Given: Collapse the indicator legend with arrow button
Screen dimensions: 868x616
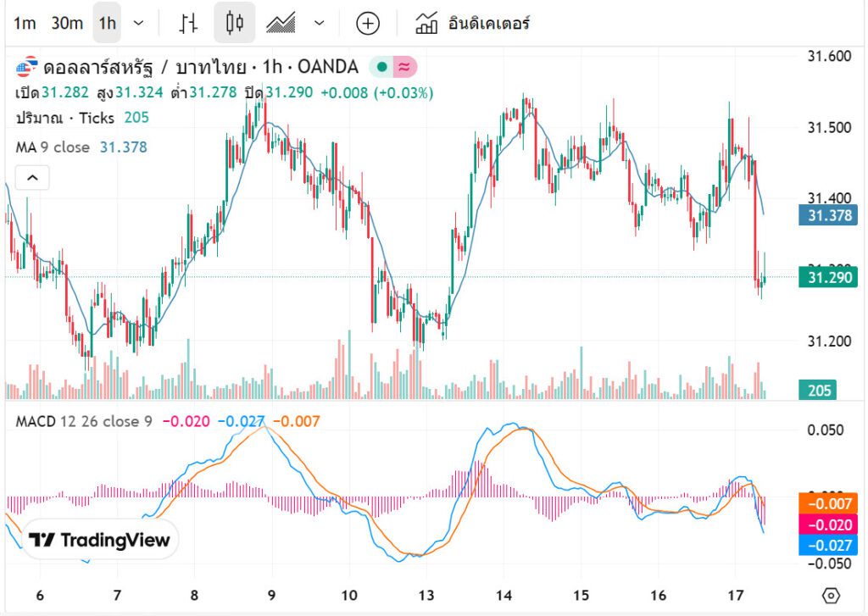Looking at the screenshot, I should (x=32, y=178).
